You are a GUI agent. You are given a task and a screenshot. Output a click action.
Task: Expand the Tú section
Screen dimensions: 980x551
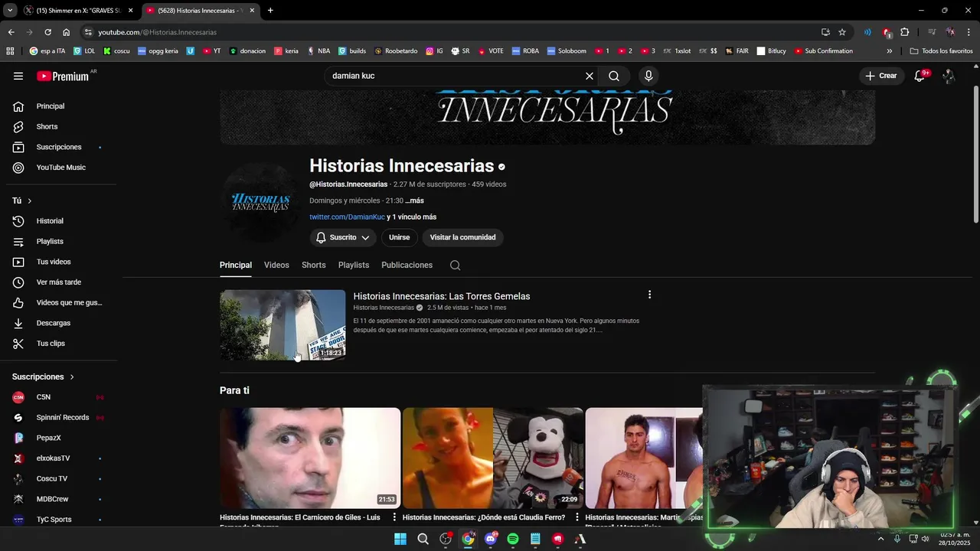click(22, 201)
